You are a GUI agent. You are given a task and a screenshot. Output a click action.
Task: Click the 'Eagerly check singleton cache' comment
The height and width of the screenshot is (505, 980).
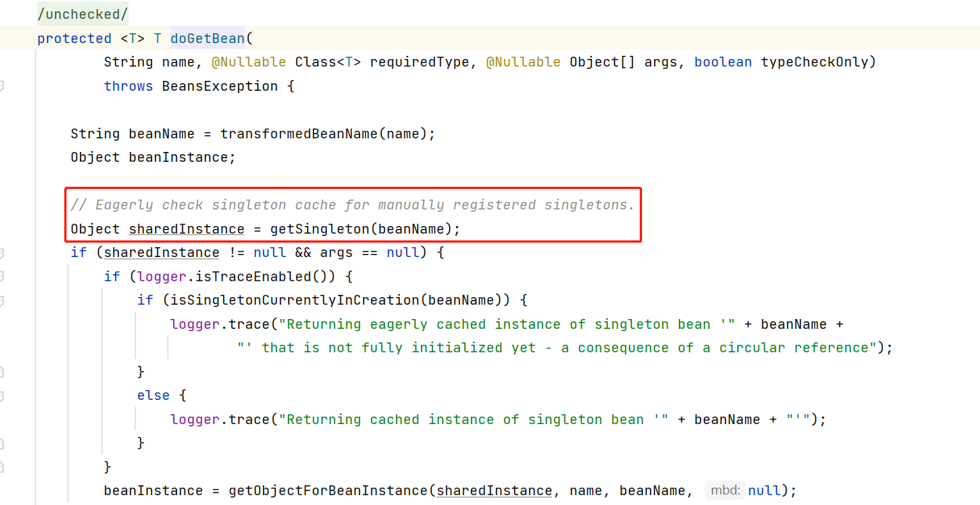pos(352,205)
